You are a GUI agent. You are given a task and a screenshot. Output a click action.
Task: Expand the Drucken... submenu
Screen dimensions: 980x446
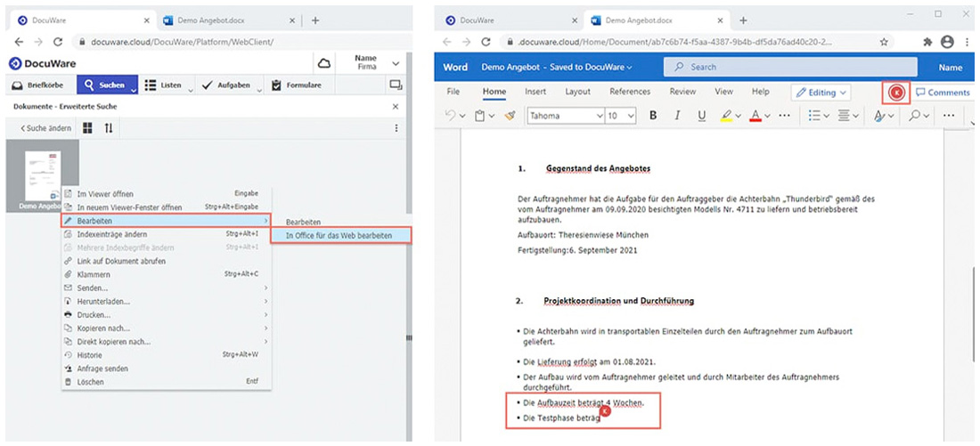(166, 315)
